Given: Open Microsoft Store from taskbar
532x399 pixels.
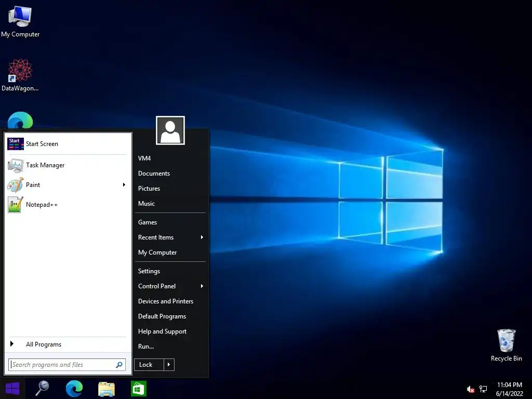Looking at the screenshot, I should tap(138, 389).
